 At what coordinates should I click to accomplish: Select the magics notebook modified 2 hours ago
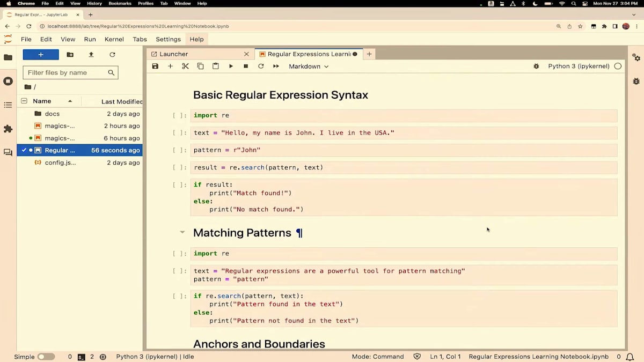[80, 126]
